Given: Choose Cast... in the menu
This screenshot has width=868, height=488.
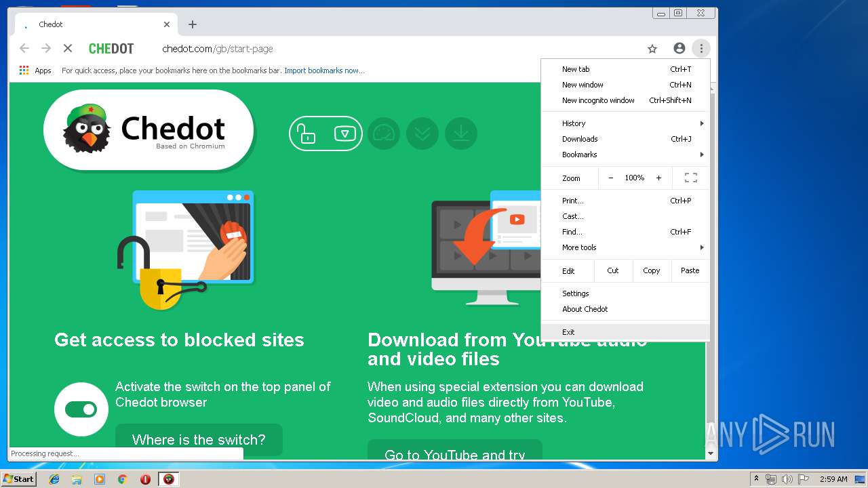Looking at the screenshot, I should click(x=625, y=216).
